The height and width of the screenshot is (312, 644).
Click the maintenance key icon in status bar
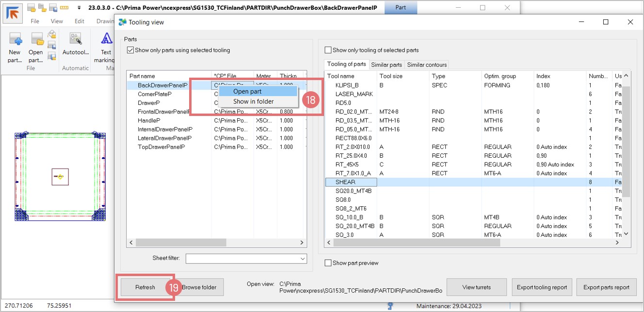pos(389,306)
